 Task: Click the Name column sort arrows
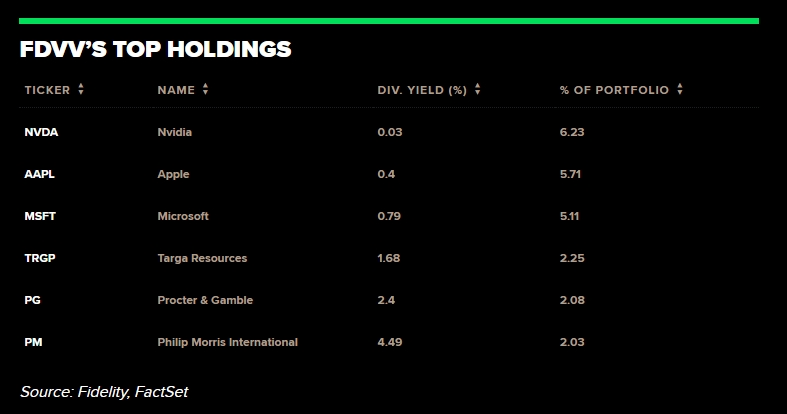(x=205, y=89)
